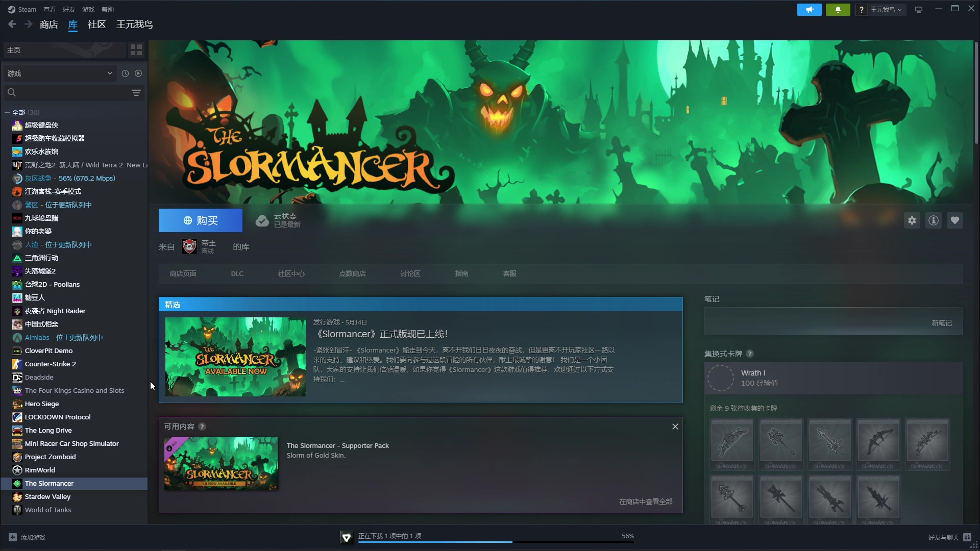Collapse the 全部 (30) games category
The height and width of the screenshot is (551, 980).
(x=7, y=112)
